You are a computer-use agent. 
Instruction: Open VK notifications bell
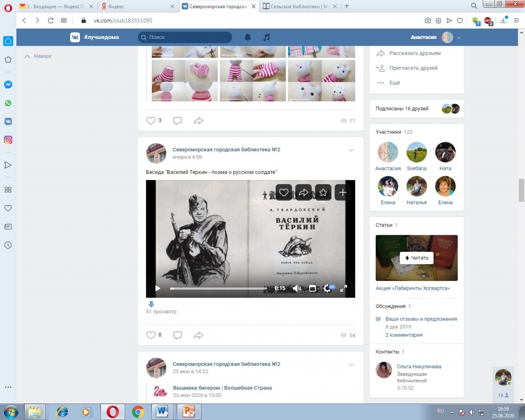pyautogui.click(x=248, y=37)
